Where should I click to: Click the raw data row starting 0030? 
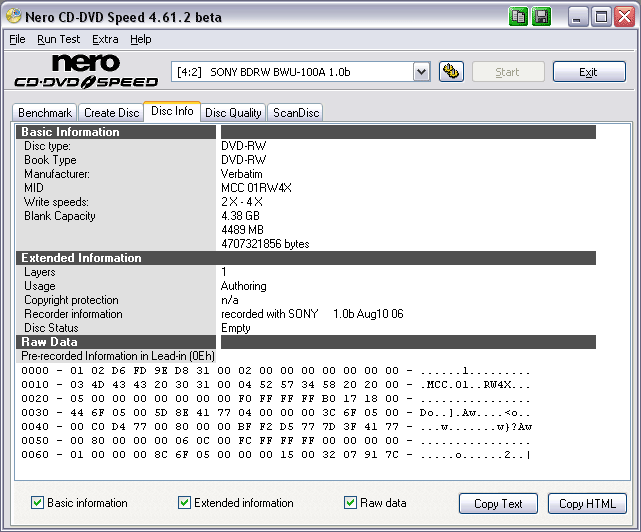(x=276, y=413)
